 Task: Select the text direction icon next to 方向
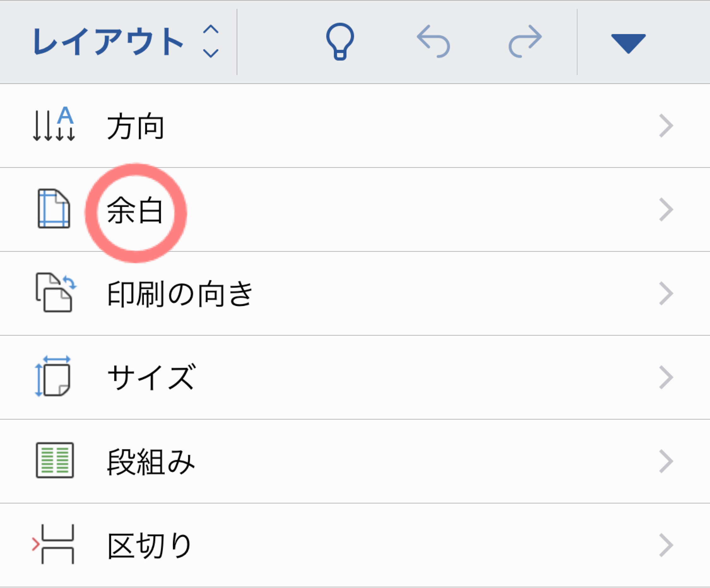click(x=54, y=124)
